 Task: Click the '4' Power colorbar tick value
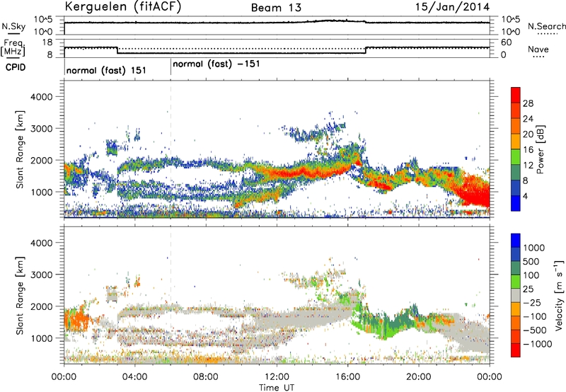526,197
